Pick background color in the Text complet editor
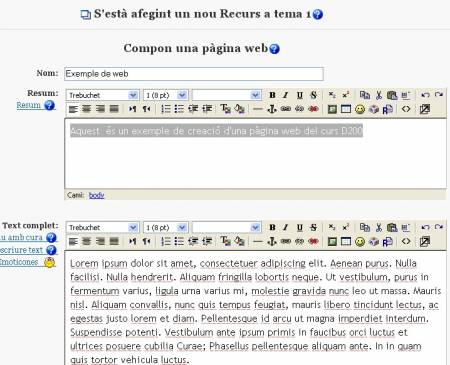The image size is (450, 365). point(239,241)
